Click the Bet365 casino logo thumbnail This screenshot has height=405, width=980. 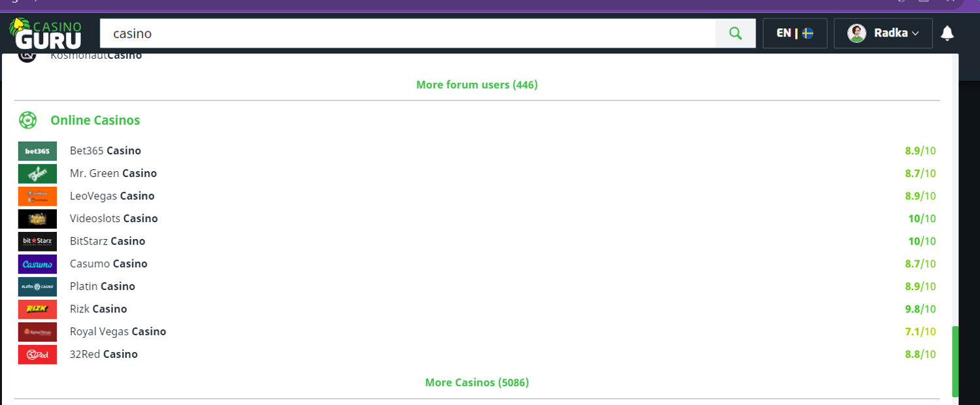[x=37, y=151]
